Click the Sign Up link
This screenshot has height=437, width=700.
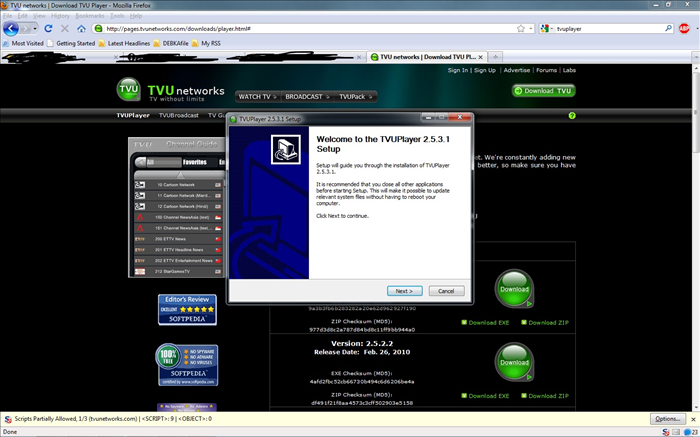coord(485,70)
